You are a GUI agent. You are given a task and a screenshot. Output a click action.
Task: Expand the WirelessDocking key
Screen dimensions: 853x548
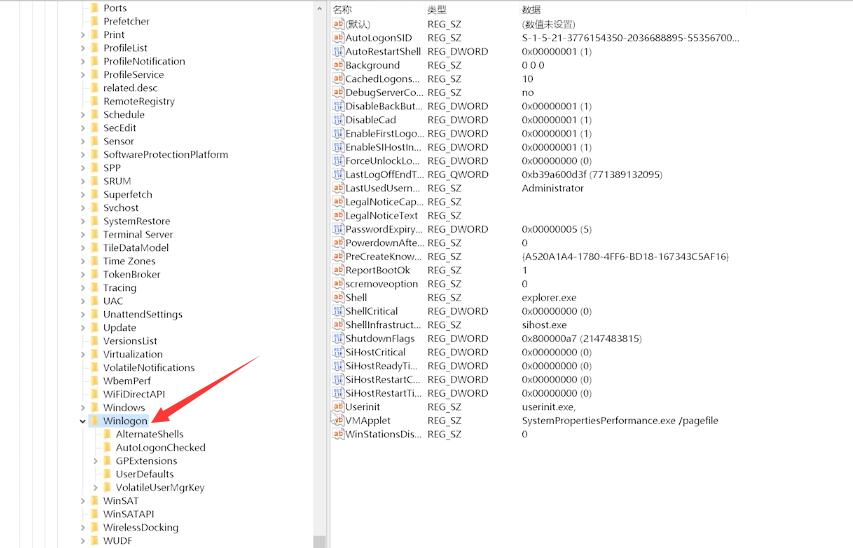tap(83, 527)
